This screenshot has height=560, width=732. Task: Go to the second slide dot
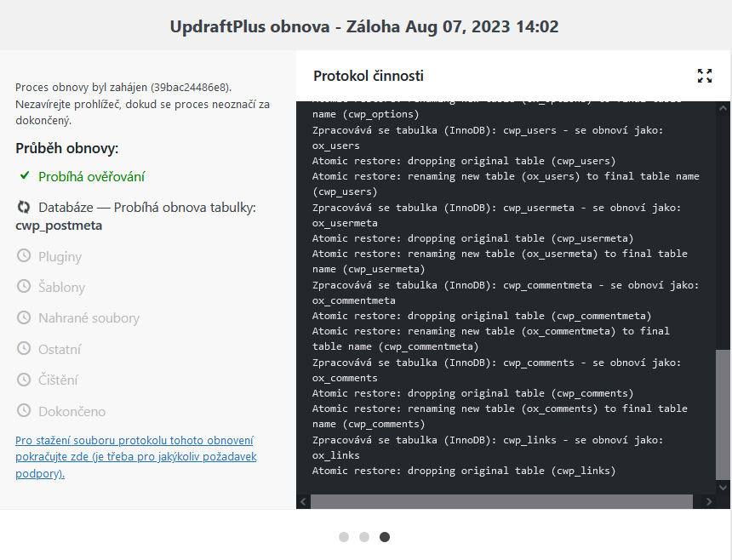click(364, 537)
